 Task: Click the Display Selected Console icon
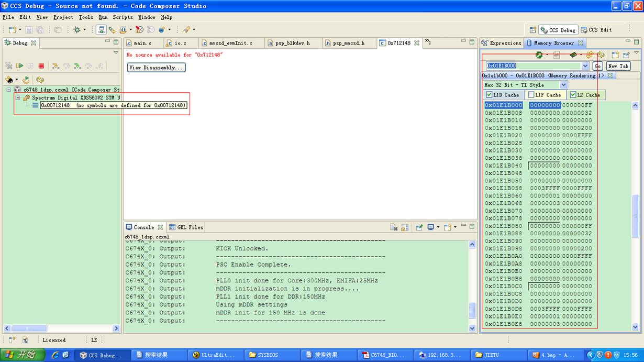430,227
